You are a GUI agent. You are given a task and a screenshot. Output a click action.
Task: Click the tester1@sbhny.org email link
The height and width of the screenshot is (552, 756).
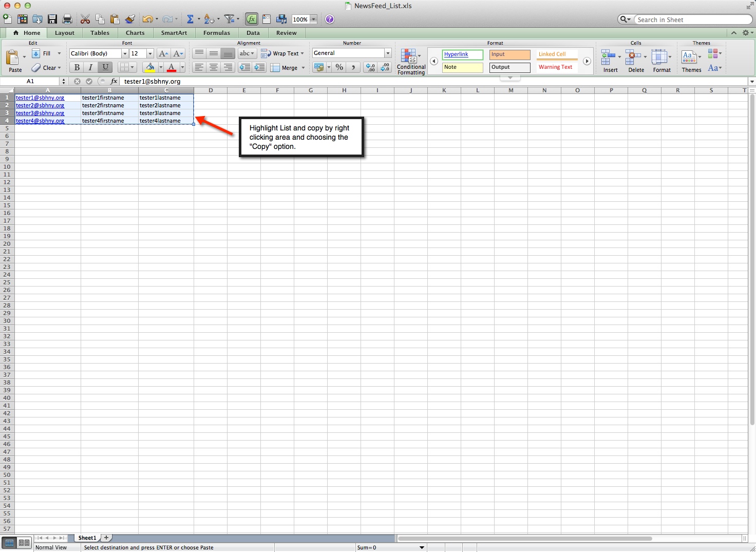pos(40,98)
